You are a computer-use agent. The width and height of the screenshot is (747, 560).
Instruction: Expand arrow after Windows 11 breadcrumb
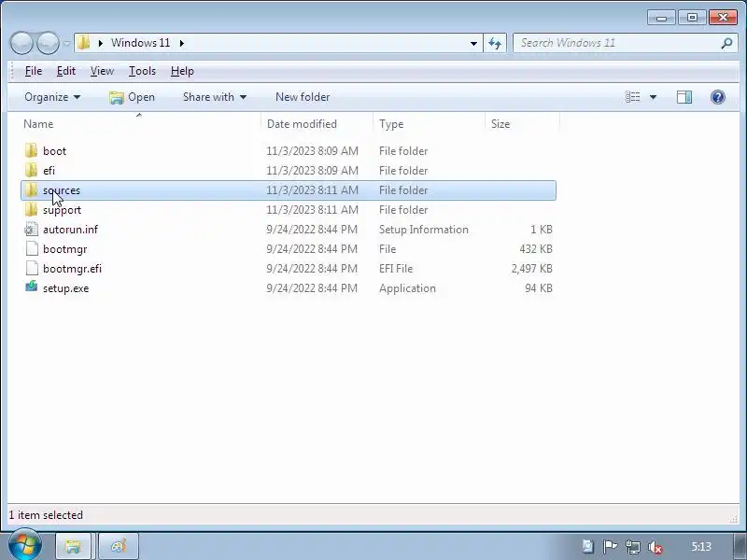(182, 43)
